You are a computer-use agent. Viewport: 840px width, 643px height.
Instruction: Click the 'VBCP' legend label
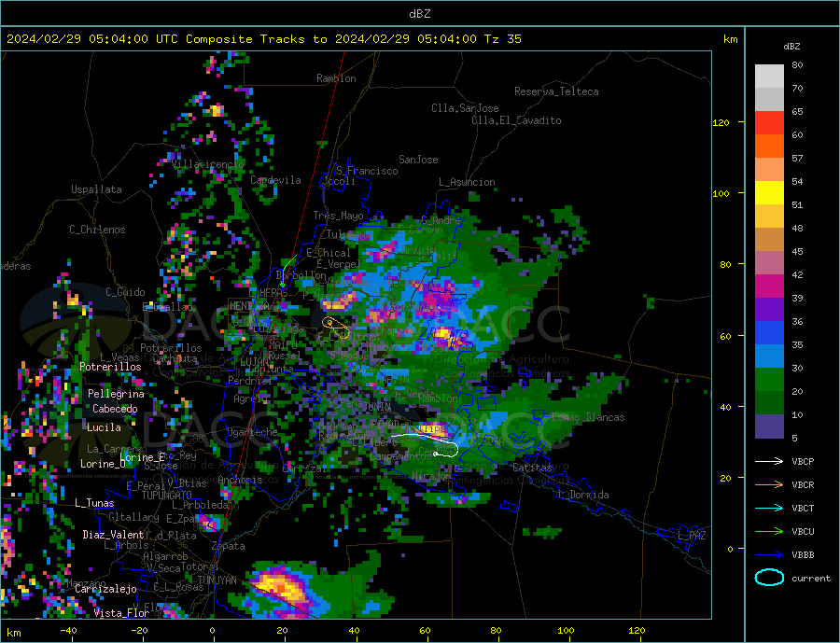coord(803,461)
